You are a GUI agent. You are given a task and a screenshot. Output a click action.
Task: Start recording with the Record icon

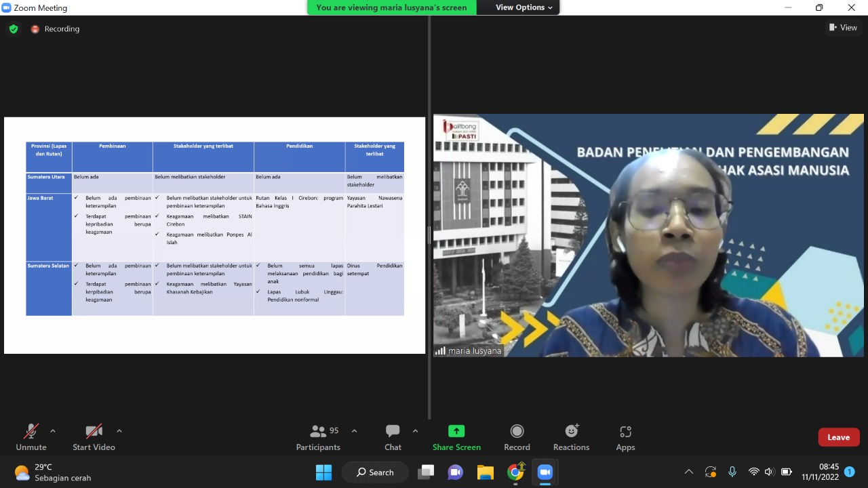(x=517, y=437)
